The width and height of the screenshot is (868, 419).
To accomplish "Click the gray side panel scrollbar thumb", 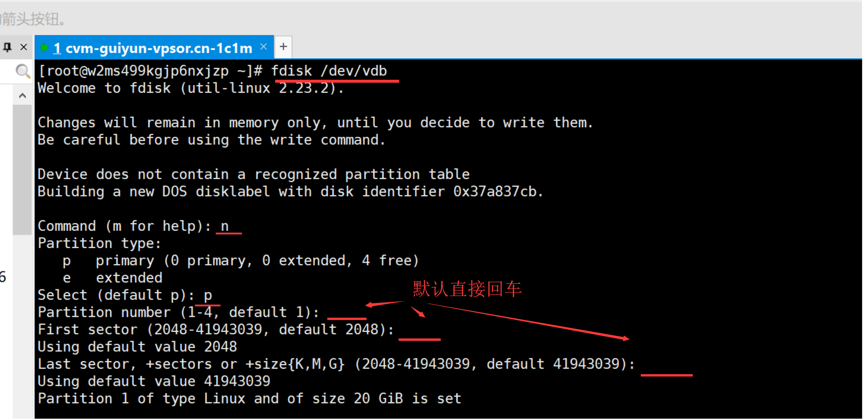I will pos(22,169).
